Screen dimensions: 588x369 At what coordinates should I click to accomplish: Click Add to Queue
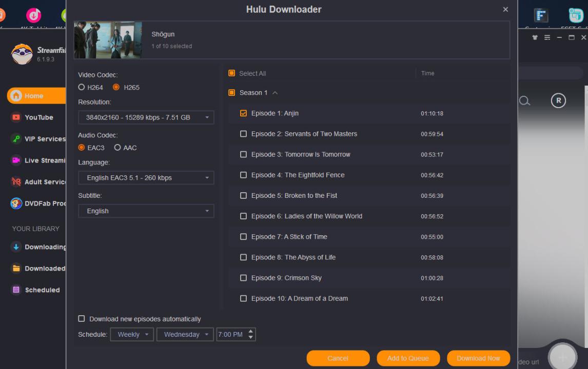(x=408, y=358)
